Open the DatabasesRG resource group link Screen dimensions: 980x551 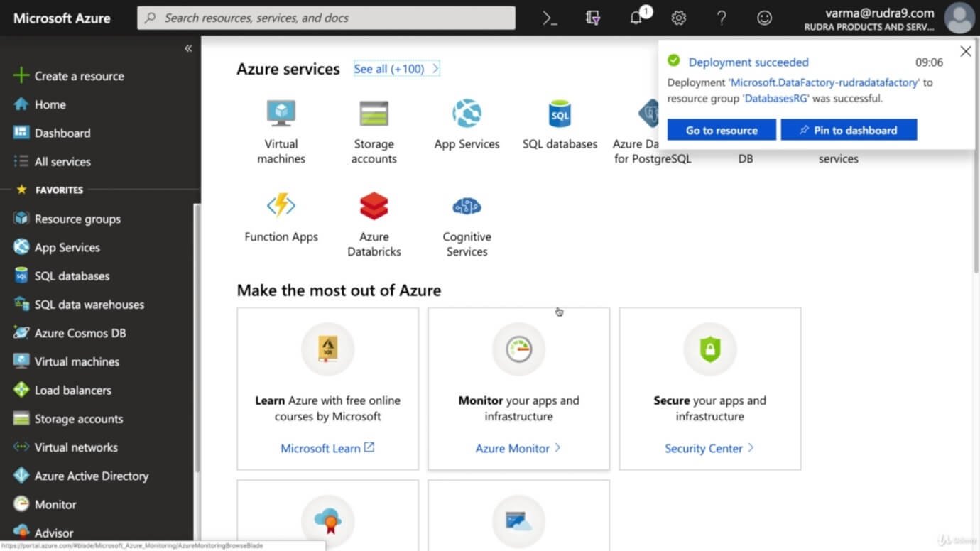(x=776, y=99)
